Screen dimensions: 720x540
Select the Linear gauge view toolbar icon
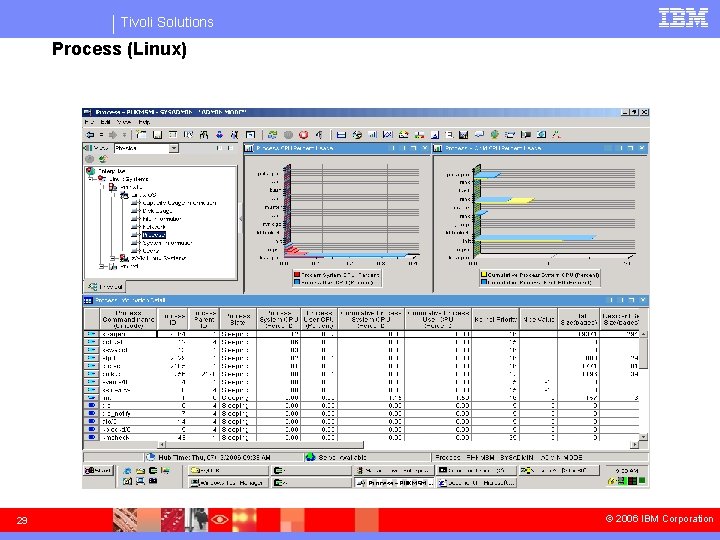coord(419,135)
